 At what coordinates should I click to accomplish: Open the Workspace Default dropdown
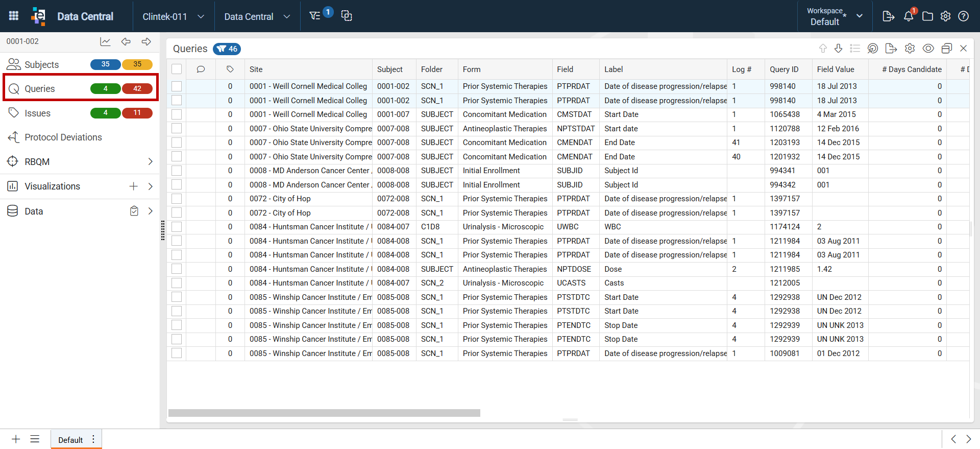[835, 16]
